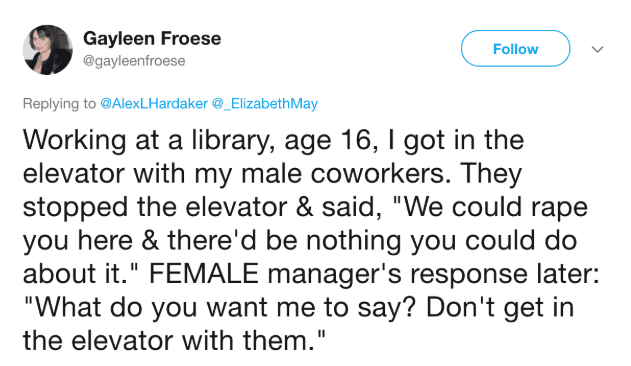
Task: Visit the @_ElizabethMay profile link
Action: pyautogui.click(x=264, y=103)
